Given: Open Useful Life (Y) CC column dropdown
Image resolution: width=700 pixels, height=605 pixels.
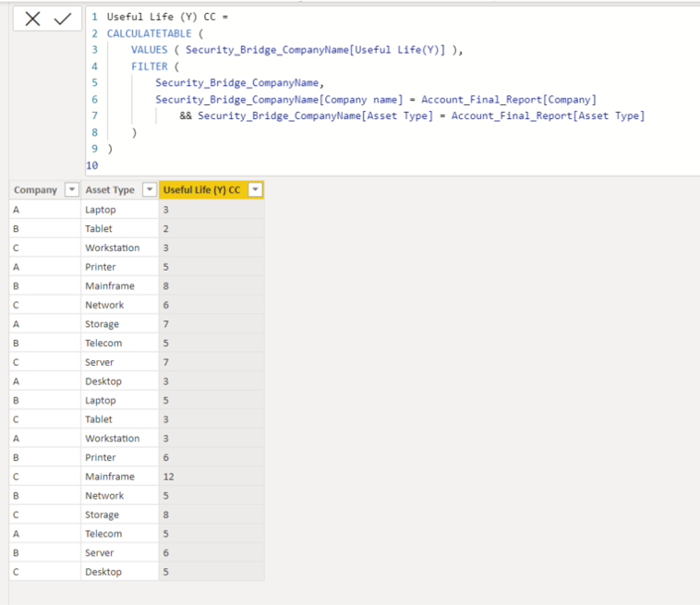Looking at the screenshot, I should [x=256, y=189].
